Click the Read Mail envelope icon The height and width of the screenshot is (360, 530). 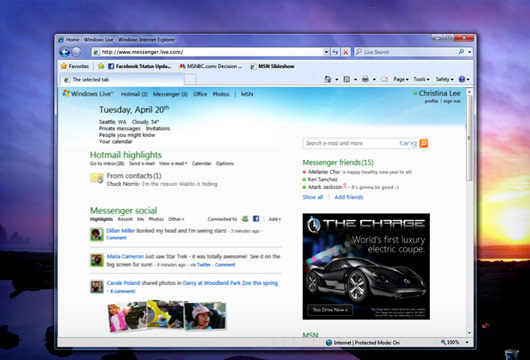click(x=384, y=79)
